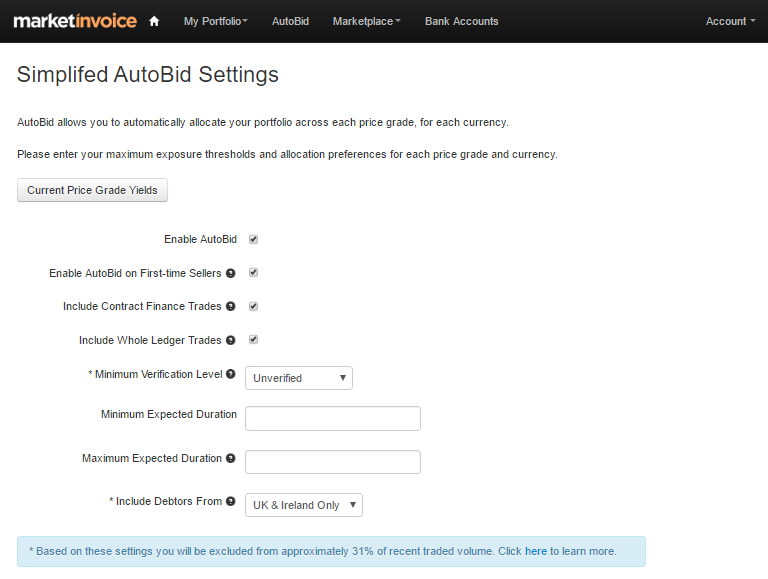This screenshot has height=579, width=768.
Task: Help icon beside First-time Sellers label
Action: pyautogui.click(x=231, y=273)
